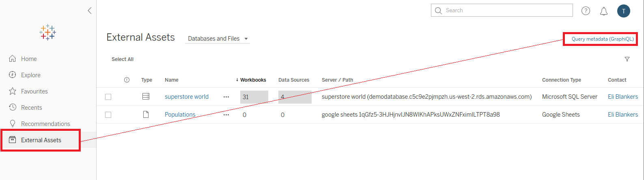Click Select All assets

coord(123,59)
